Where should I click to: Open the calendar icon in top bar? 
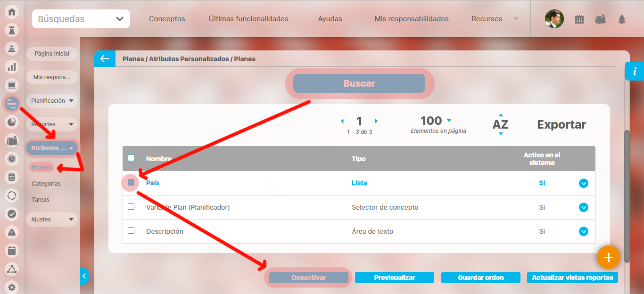[579, 19]
